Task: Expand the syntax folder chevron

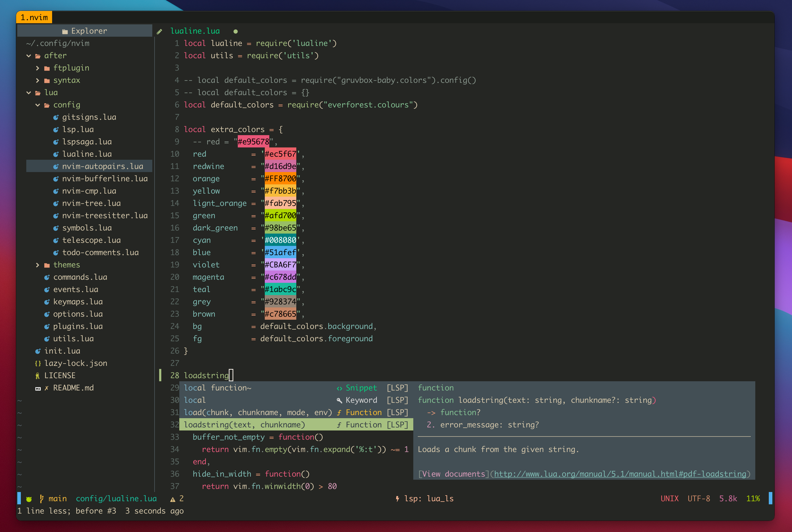Action: tap(38, 80)
